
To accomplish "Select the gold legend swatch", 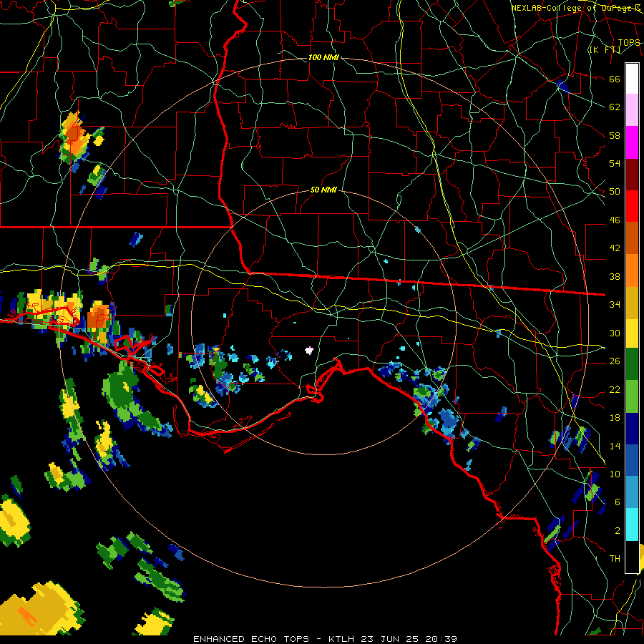I will 632,302.
